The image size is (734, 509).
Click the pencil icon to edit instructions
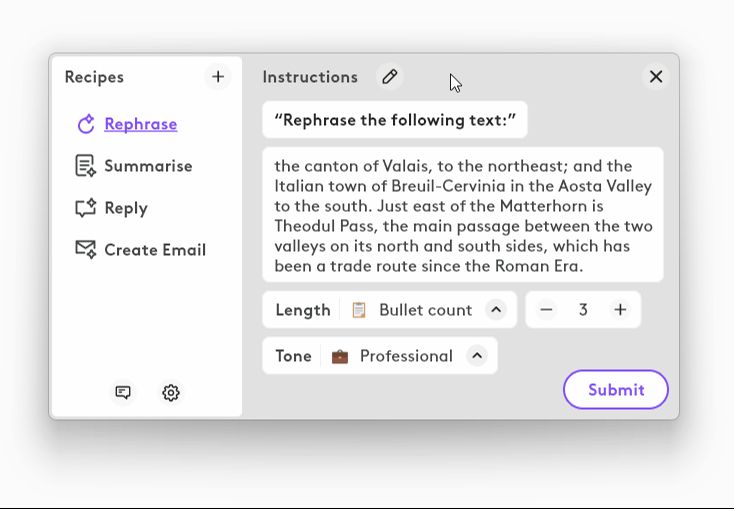click(x=390, y=77)
